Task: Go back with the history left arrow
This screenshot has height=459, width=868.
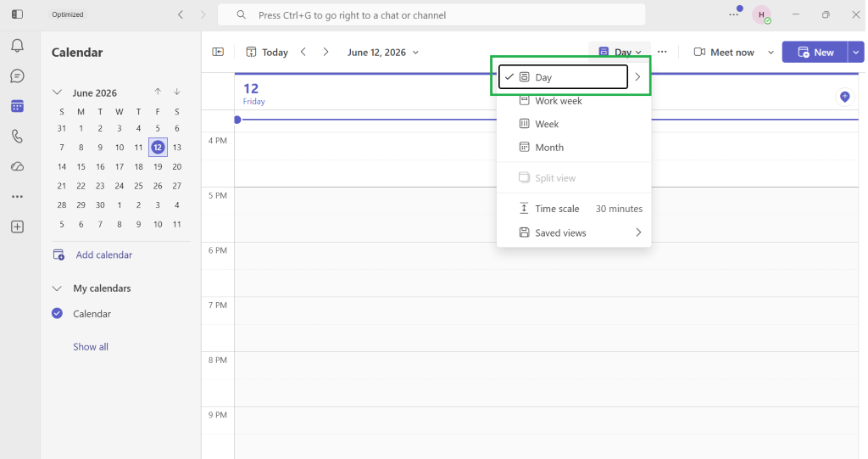Action: point(181,15)
